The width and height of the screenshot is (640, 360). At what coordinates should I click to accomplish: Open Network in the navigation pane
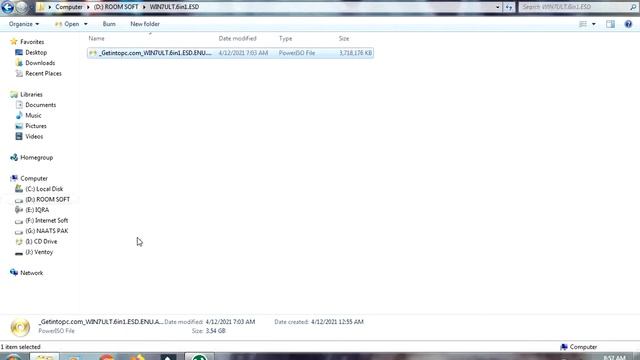pos(31,273)
